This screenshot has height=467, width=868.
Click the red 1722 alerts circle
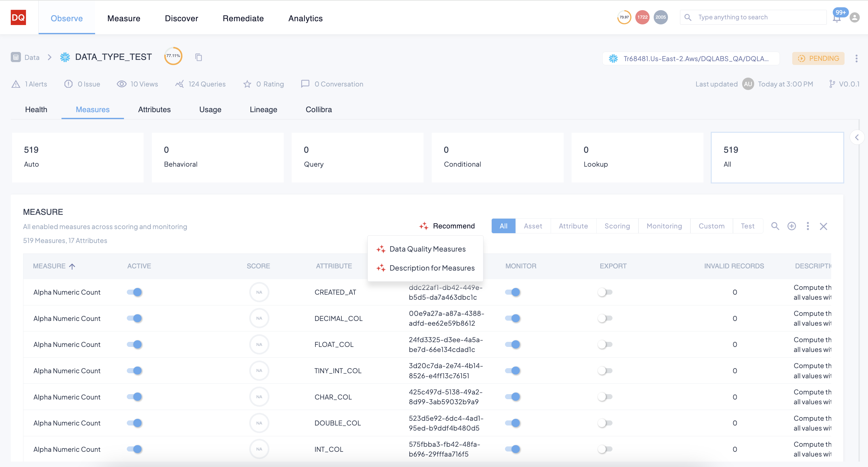click(x=642, y=17)
